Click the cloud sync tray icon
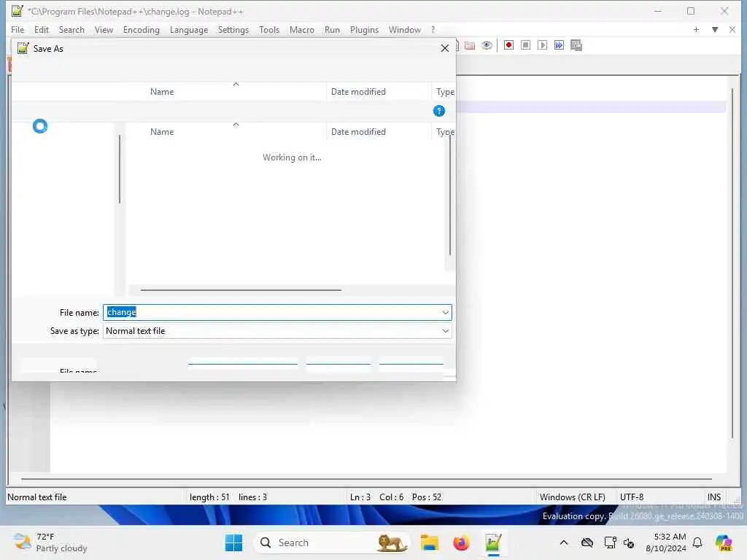Image resolution: width=747 pixels, height=560 pixels. tap(587, 542)
